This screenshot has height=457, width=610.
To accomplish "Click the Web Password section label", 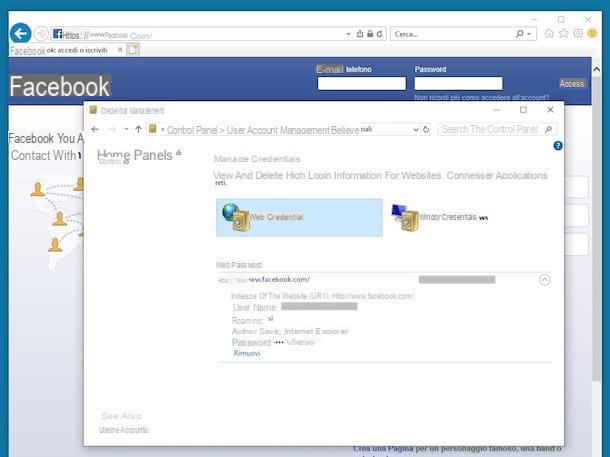I will (x=239, y=265).
